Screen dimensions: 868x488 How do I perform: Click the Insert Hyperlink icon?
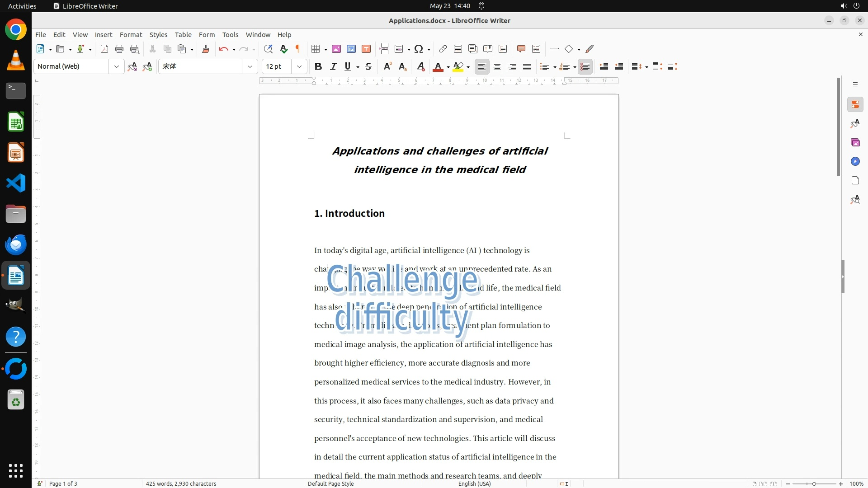point(443,49)
